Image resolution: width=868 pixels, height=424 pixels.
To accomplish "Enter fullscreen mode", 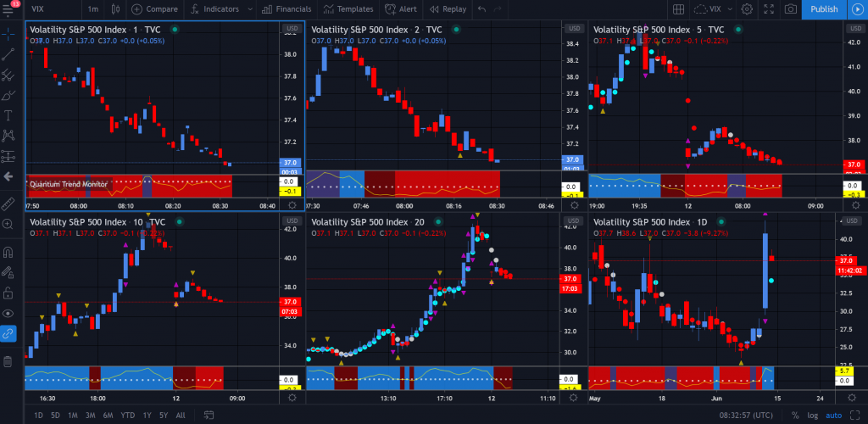I will point(769,8).
